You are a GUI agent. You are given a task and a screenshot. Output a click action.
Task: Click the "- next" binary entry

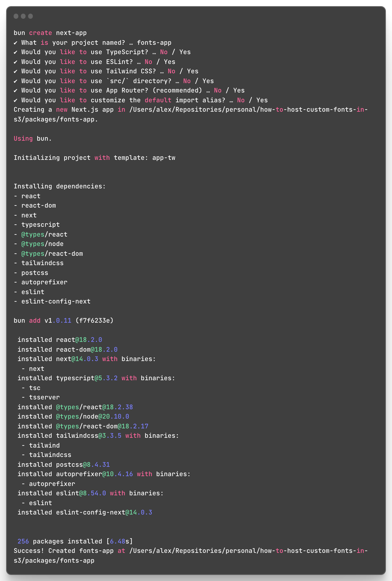33,369
